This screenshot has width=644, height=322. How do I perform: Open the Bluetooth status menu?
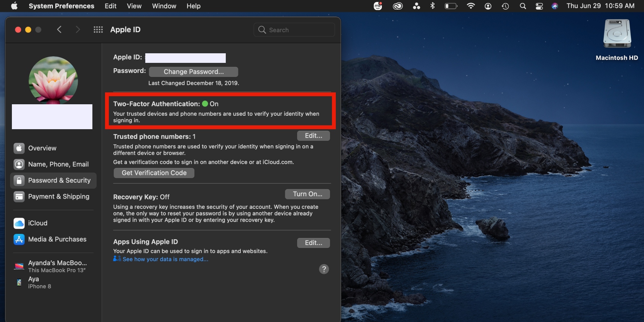tap(432, 6)
